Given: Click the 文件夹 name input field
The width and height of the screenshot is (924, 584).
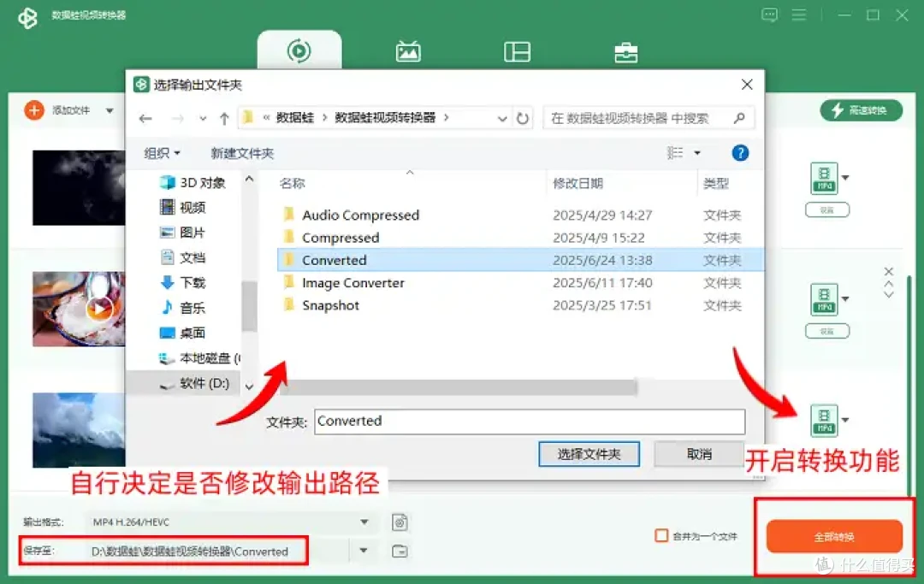Looking at the screenshot, I should pyautogui.click(x=530, y=422).
